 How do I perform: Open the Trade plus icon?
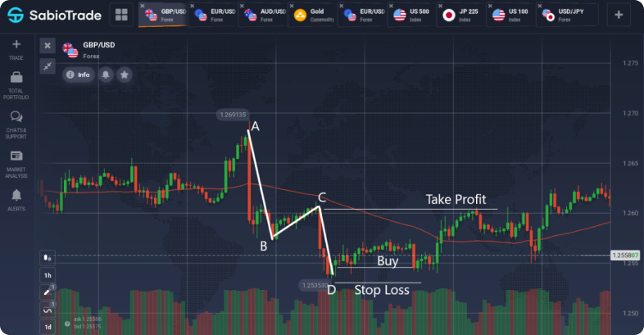[16, 44]
